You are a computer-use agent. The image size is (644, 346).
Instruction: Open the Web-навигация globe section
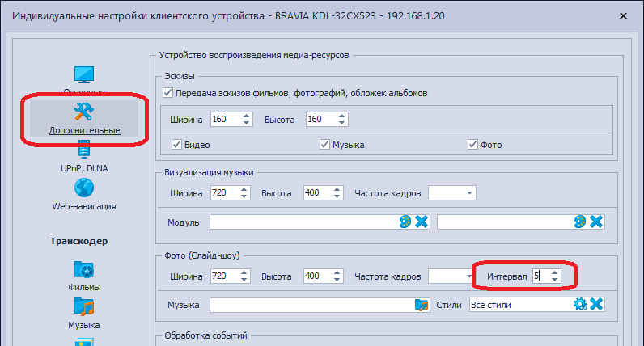click(84, 195)
